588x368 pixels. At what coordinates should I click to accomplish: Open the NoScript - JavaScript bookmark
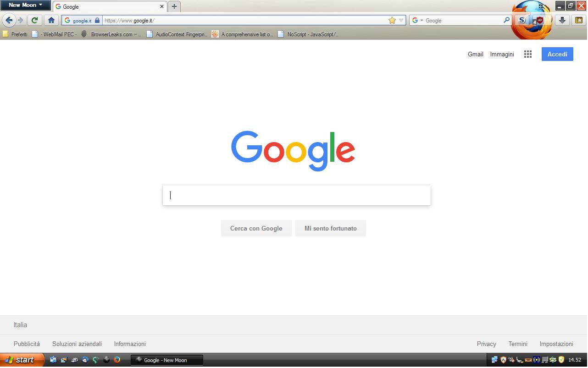point(309,34)
